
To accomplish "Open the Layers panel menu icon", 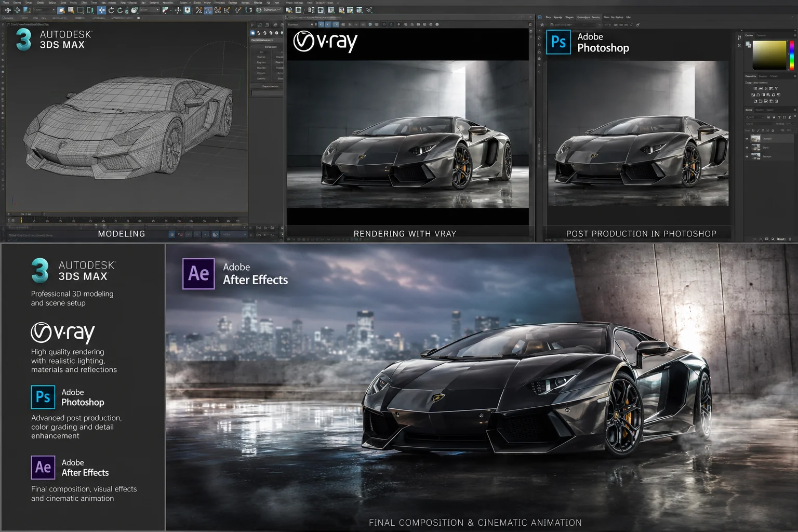I will [795, 110].
